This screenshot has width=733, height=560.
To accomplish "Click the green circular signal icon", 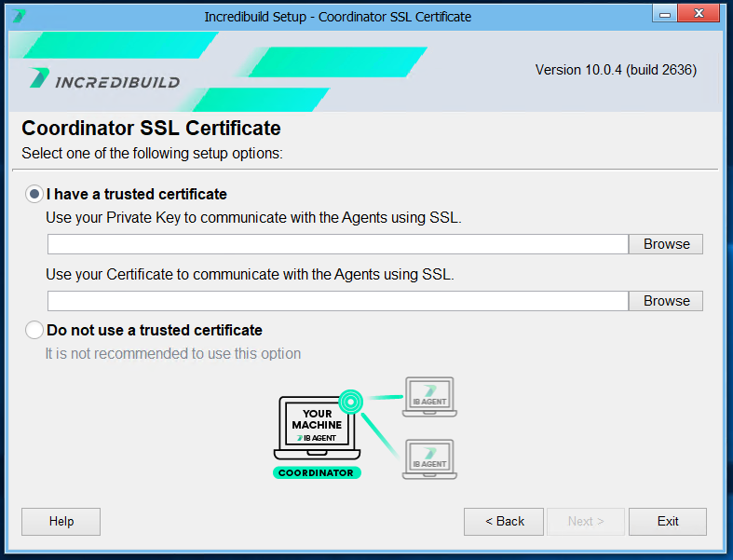I will click(351, 402).
